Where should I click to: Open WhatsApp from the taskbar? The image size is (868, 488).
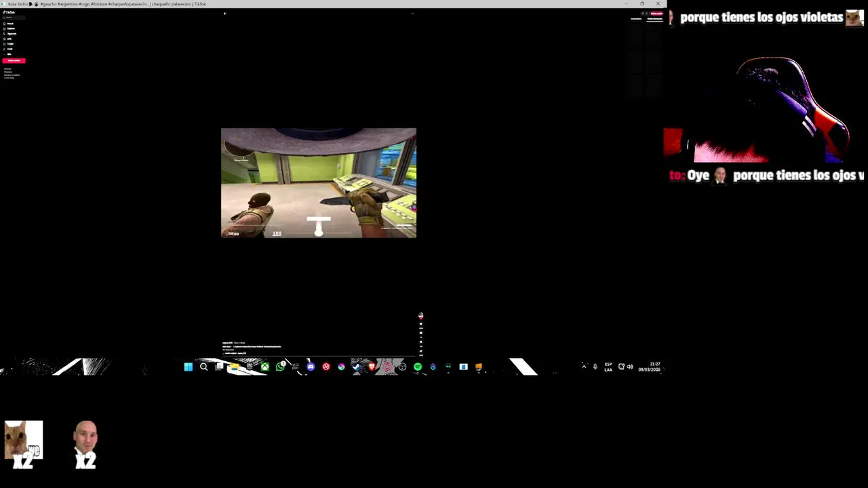tap(280, 367)
